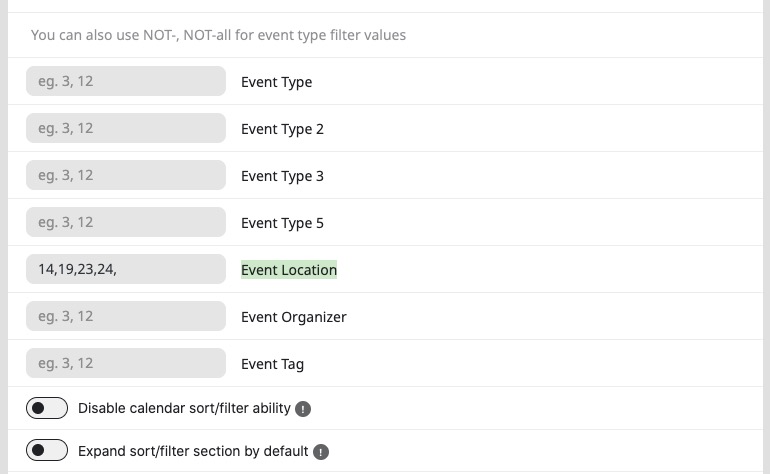Click into the Event Type 5 field
This screenshot has height=474, width=770.
(x=126, y=222)
